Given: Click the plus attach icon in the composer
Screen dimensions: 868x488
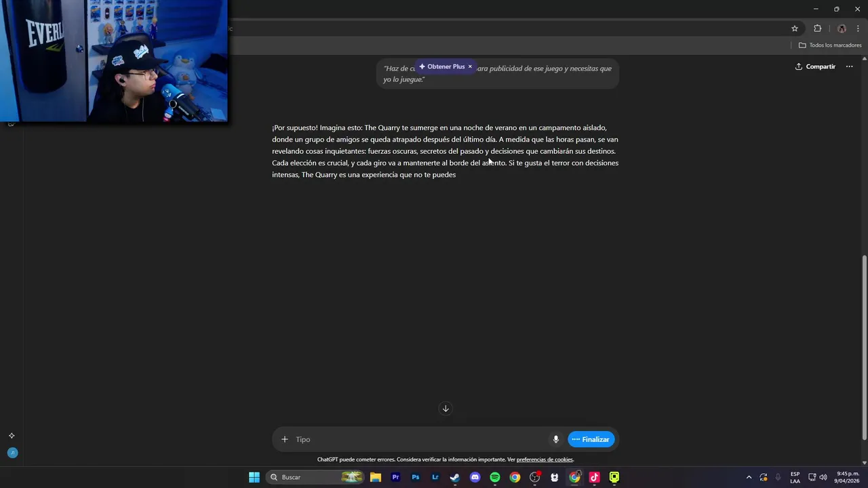Looking at the screenshot, I should coord(285,439).
